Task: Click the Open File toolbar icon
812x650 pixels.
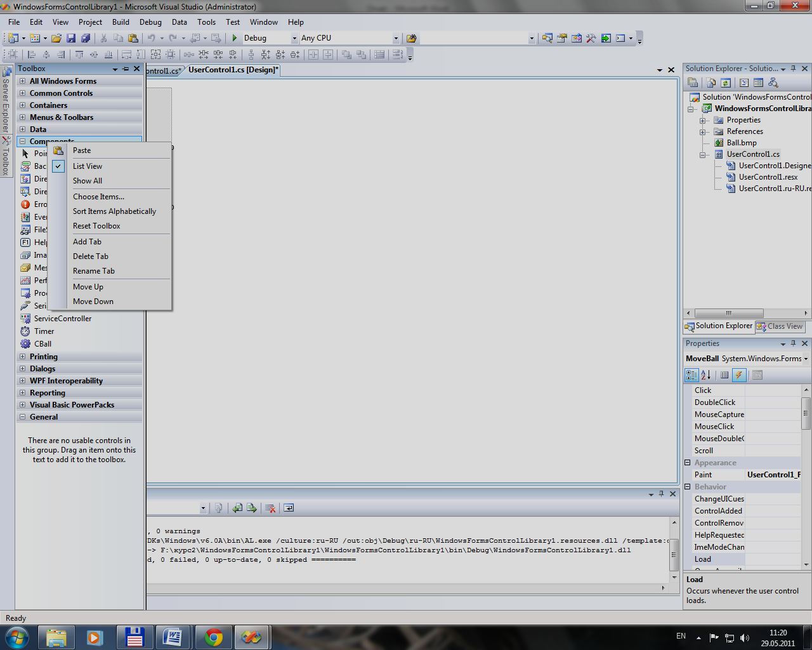Action: pyautogui.click(x=56, y=38)
